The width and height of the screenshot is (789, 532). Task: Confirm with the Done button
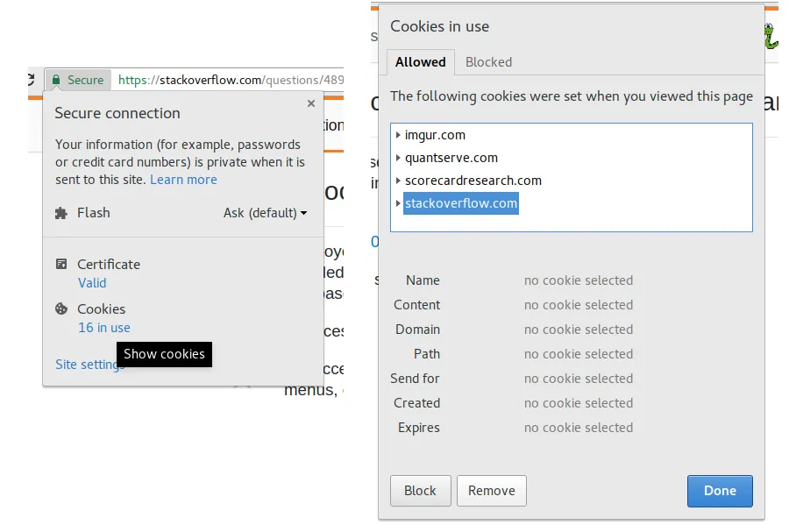(720, 491)
